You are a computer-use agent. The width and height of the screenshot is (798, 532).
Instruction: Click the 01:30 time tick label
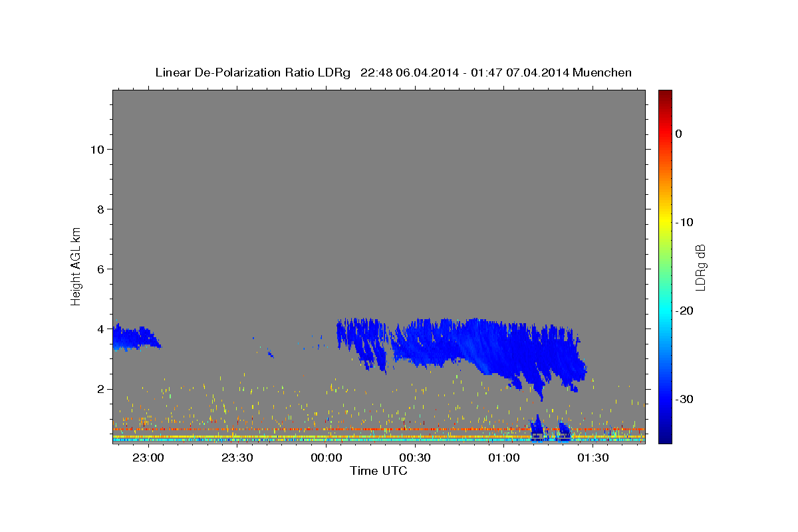point(593,458)
